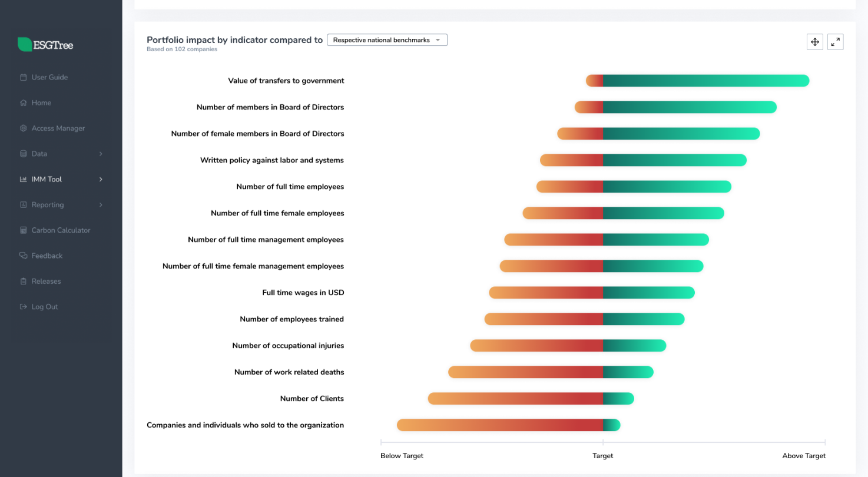This screenshot has width=868, height=477.
Task: Click the Number of Clients bar
Action: click(x=530, y=399)
